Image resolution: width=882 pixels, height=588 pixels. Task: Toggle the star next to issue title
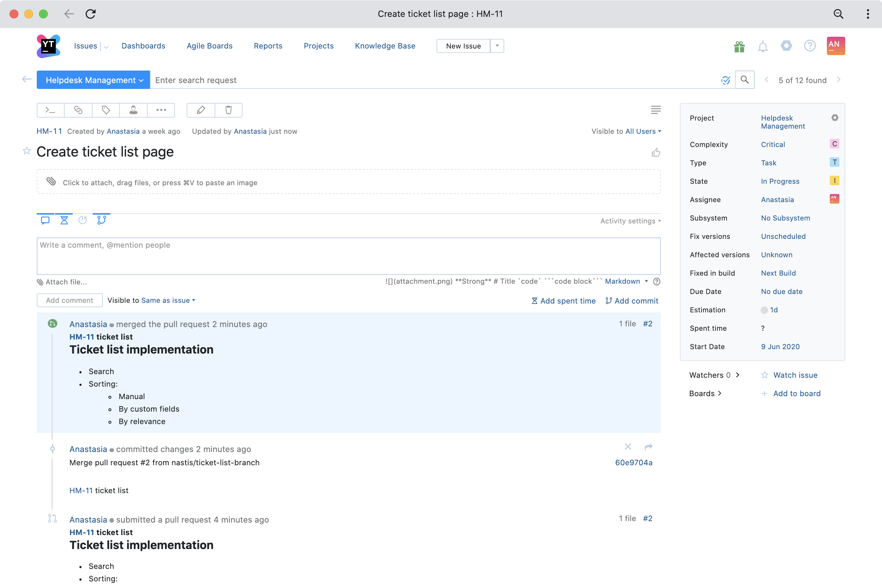[26, 151]
